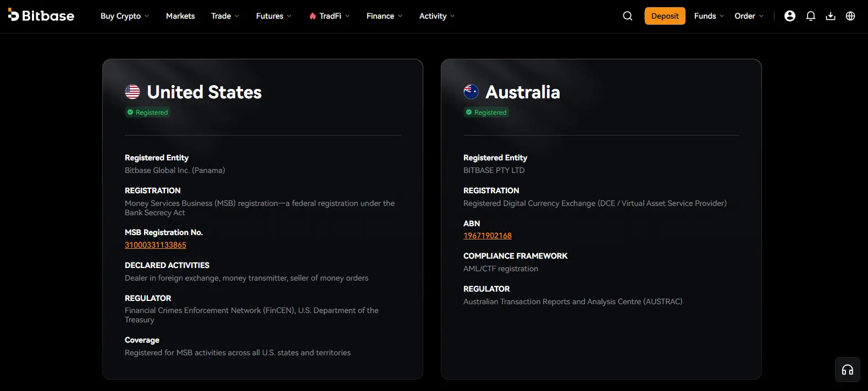Click the DECLARED ACTIVITIES label

point(167,265)
